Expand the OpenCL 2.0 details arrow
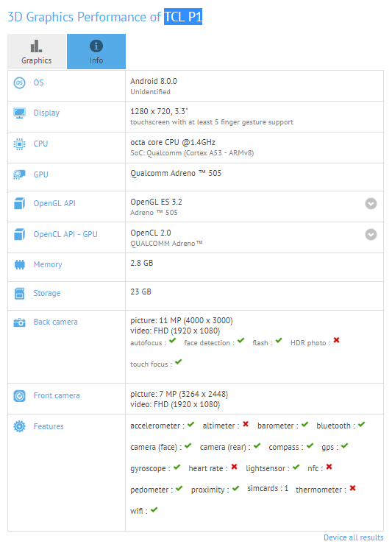The width and height of the screenshot is (392, 547). (x=371, y=234)
